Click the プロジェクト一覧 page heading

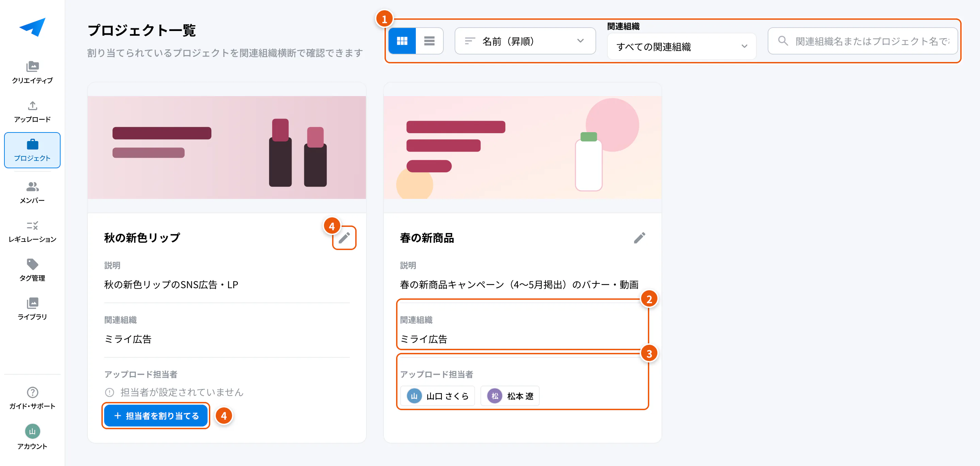142,30
